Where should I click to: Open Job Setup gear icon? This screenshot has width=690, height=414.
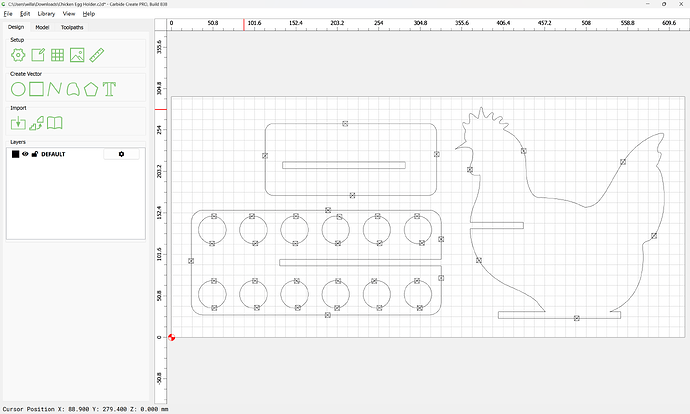point(18,55)
